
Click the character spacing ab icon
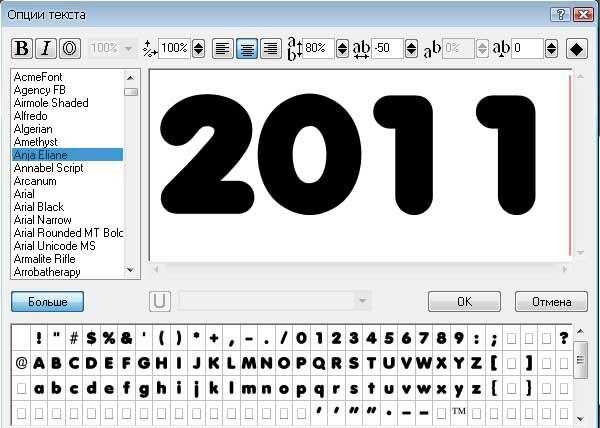click(x=361, y=50)
